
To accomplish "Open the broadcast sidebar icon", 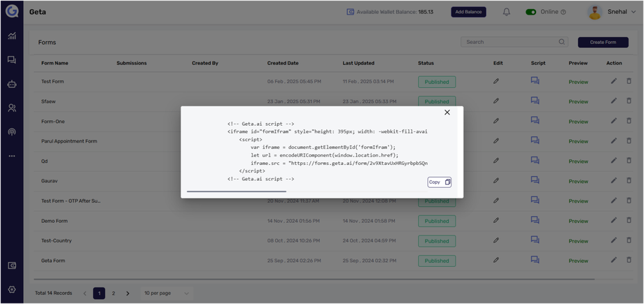I will tap(12, 131).
